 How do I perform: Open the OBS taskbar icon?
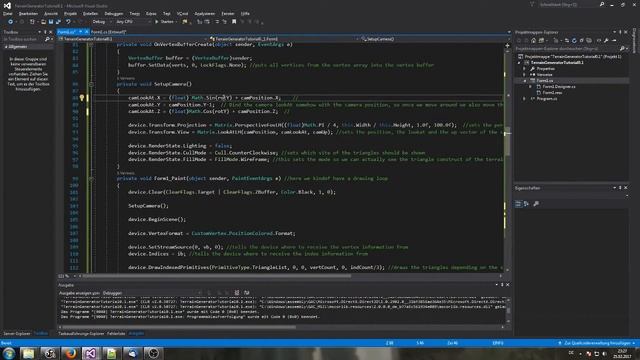coord(154,353)
